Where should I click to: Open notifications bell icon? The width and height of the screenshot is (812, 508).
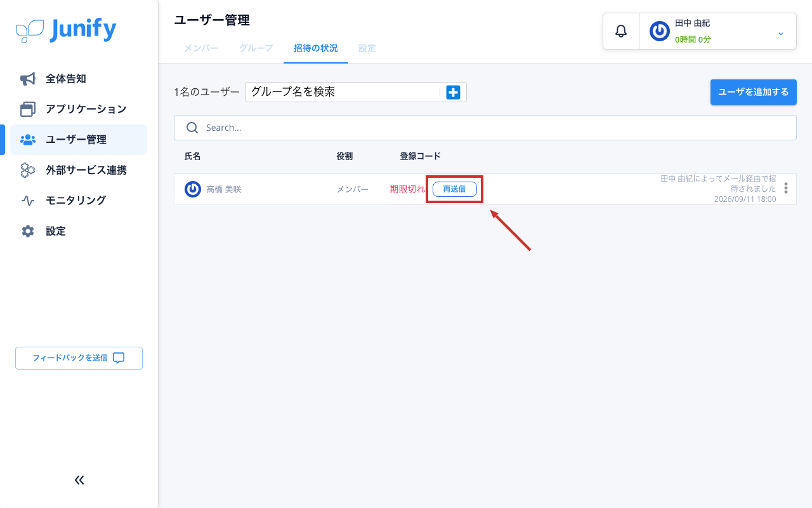[621, 31]
